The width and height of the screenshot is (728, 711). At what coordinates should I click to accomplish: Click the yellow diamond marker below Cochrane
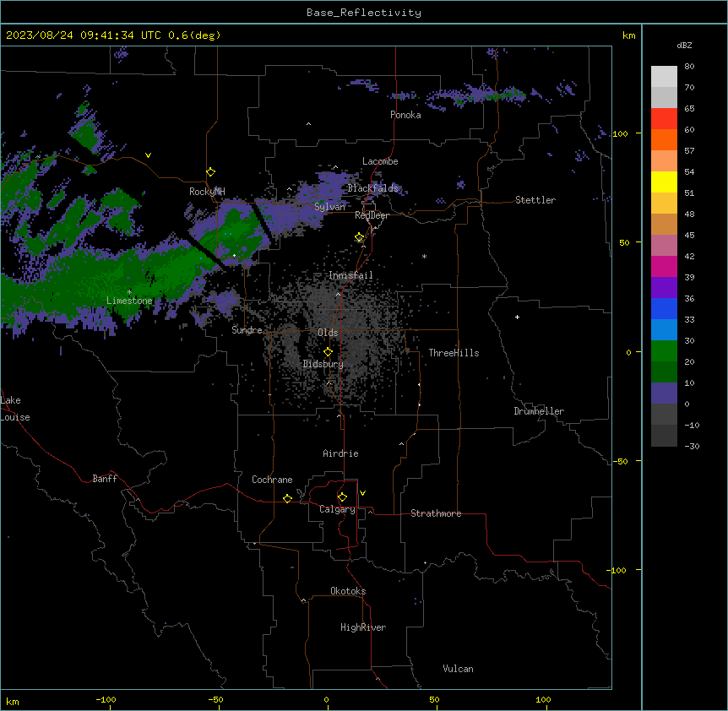[287, 498]
